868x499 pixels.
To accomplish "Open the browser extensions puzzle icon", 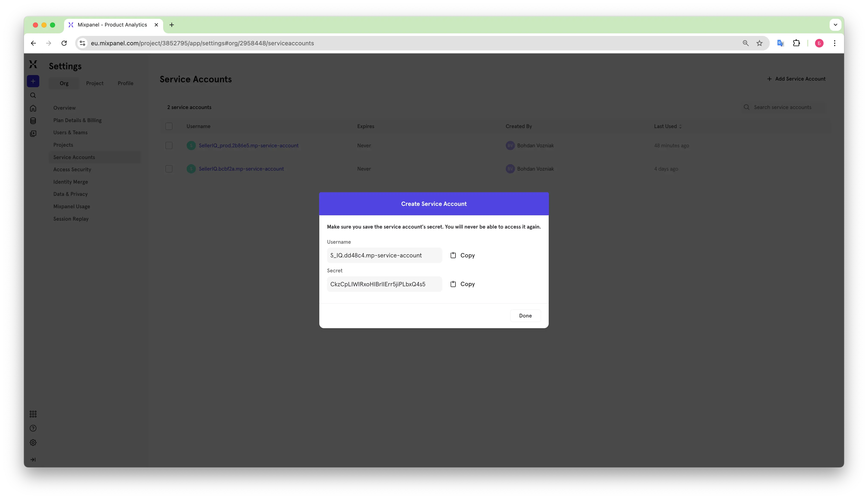I will 796,43.
